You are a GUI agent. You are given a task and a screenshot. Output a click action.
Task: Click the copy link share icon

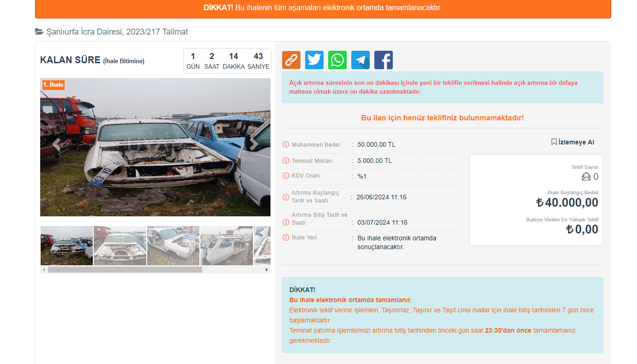pos(291,60)
